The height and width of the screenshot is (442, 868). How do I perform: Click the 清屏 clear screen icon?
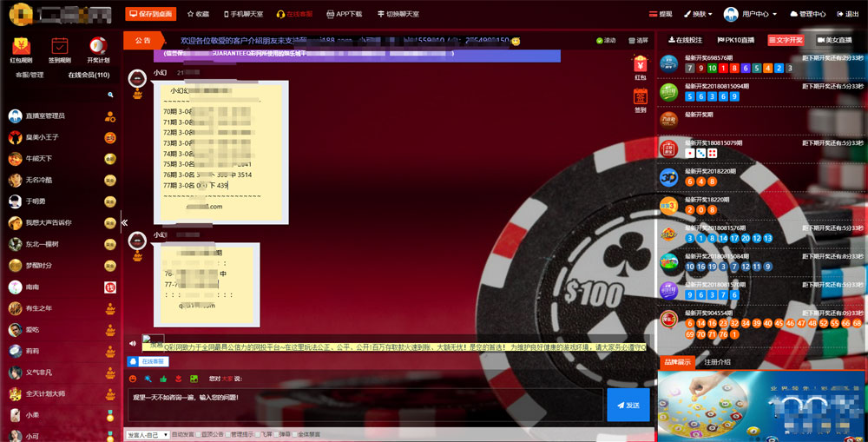point(631,41)
